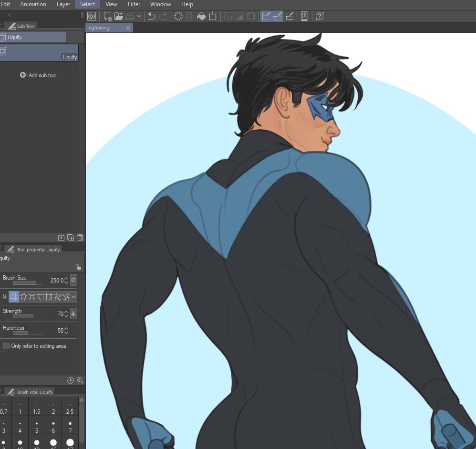
Task: Adjust Brush Size stepper arrows
Action: 66,280
